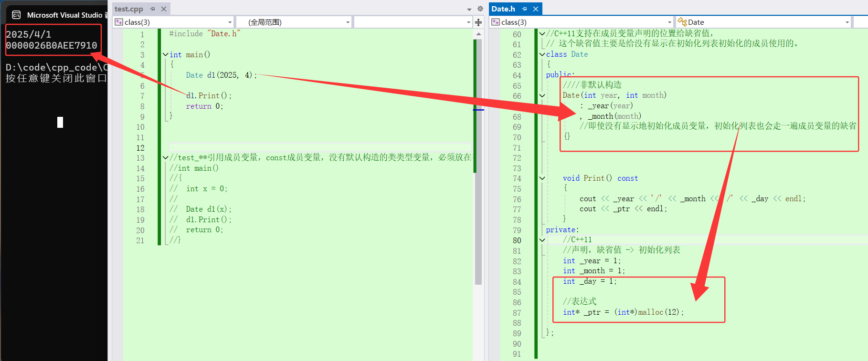This screenshot has width=868, height=361.
Task: Collapse the commented test block at line 13
Action: 165,158
